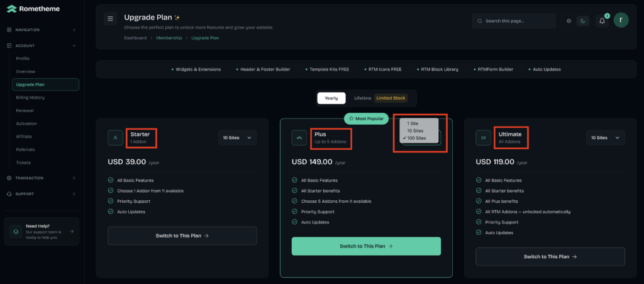
Task: Switch to Ultimate plan button
Action: [x=550, y=256]
